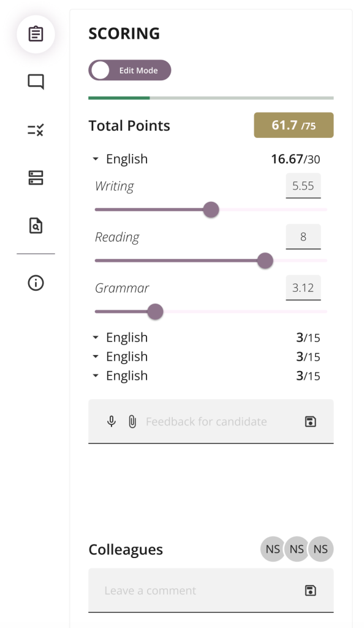Open the info circle icon
364x628 pixels.
click(x=36, y=283)
